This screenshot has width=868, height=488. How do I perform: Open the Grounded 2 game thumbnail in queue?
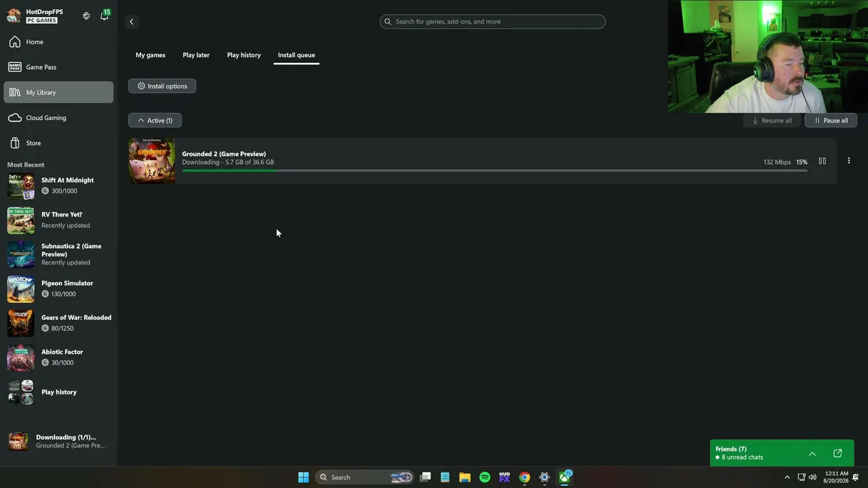(152, 161)
